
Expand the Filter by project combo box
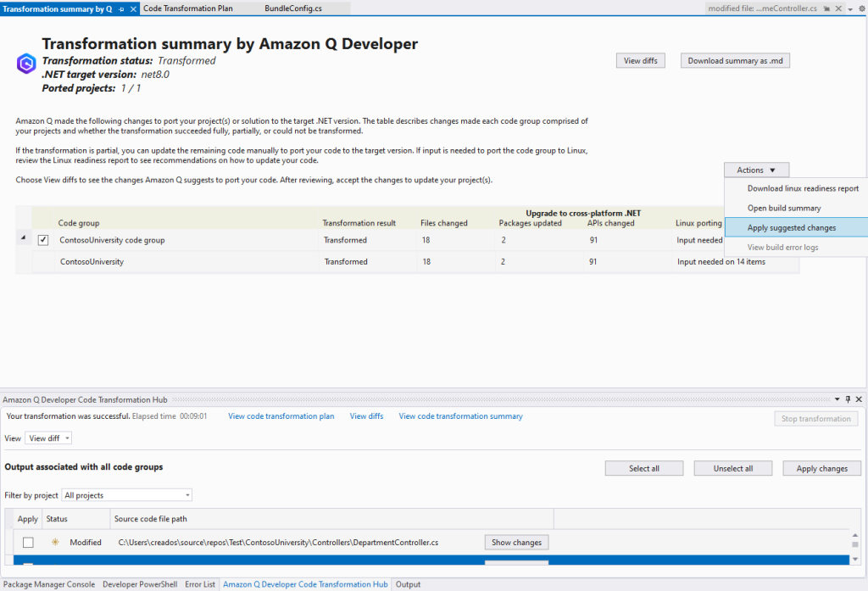(x=188, y=494)
